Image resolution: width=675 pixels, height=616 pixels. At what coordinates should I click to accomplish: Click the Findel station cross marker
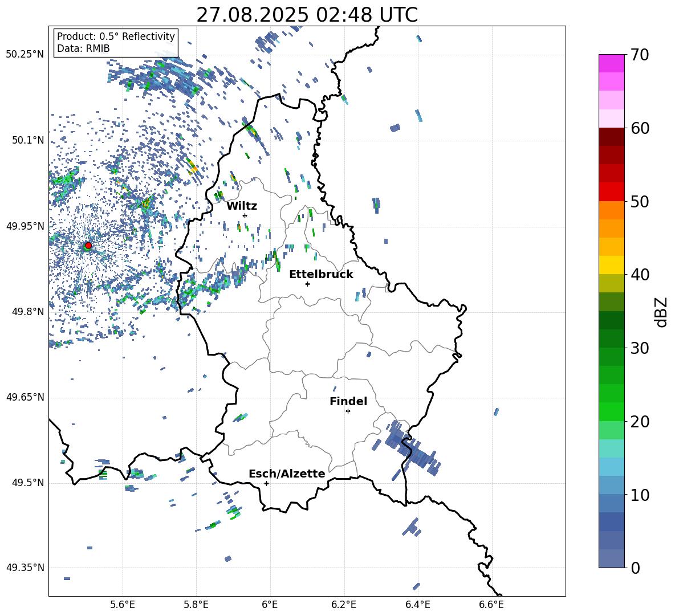tap(348, 411)
